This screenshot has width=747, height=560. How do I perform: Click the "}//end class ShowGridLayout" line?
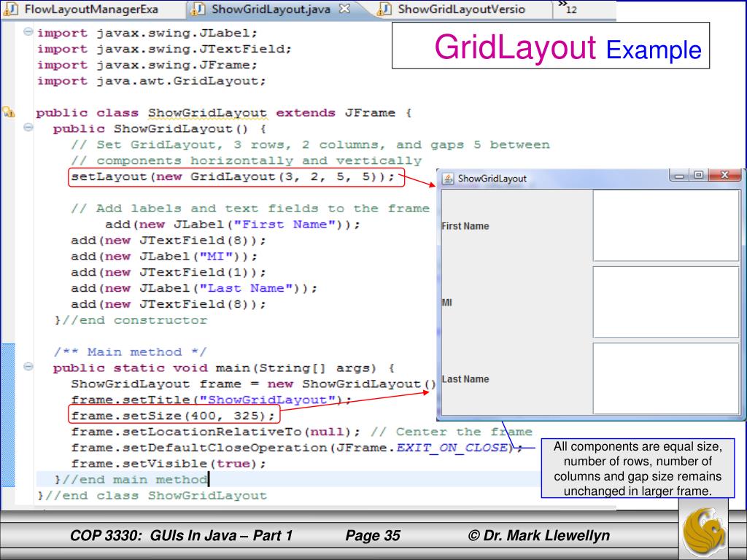[x=152, y=496]
